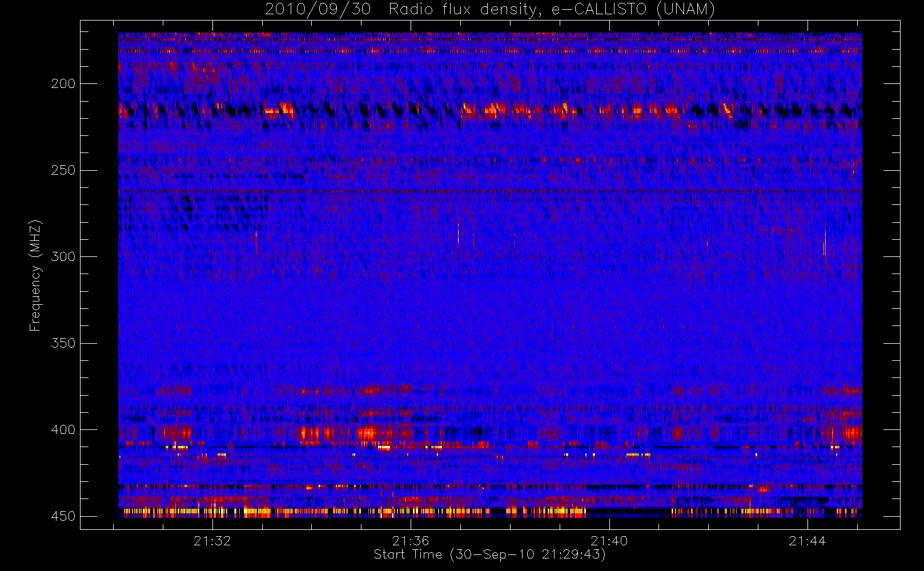
Task: Select the 'Frequency (MHZ)' y-axis label
Action: 35,275
